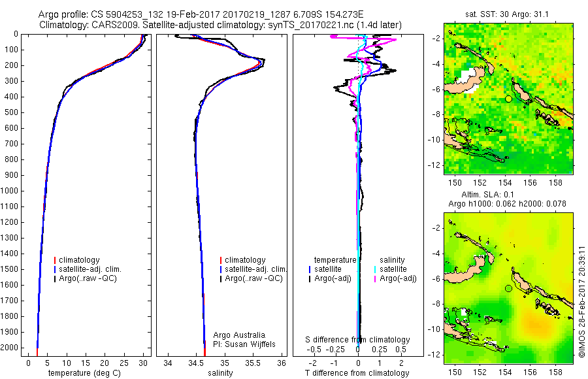
Task: Click 'salinity' heading in difference panel legend
Action: (x=392, y=260)
